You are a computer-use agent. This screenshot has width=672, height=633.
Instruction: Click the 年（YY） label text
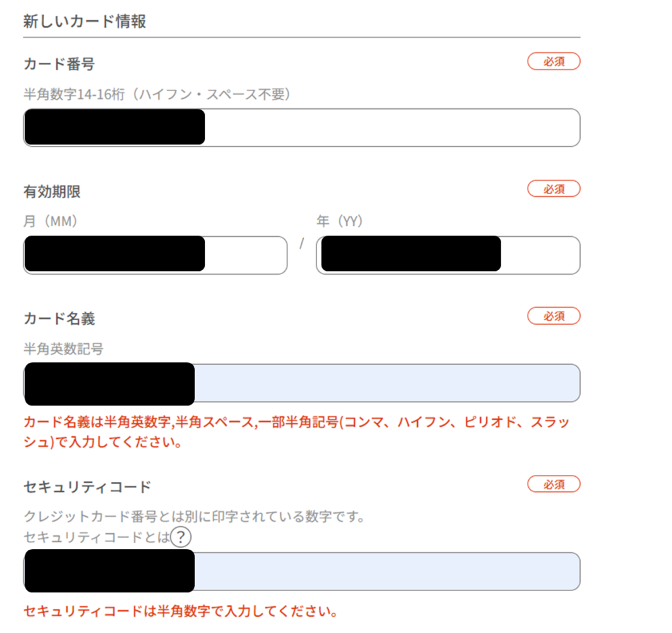point(339,222)
